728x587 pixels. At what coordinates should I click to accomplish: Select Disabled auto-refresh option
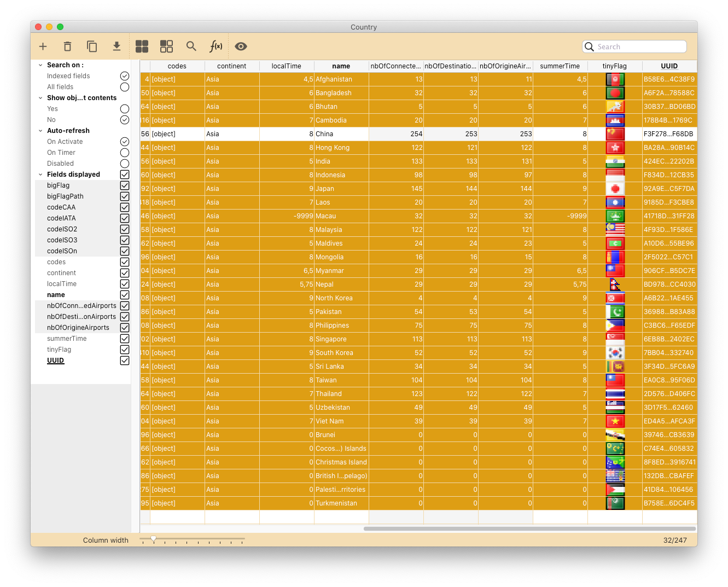[125, 164]
